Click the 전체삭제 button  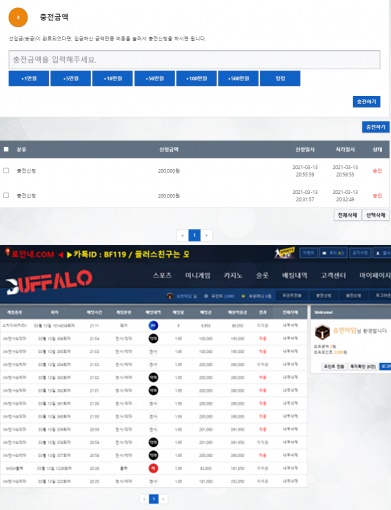[x=347, y=215]
